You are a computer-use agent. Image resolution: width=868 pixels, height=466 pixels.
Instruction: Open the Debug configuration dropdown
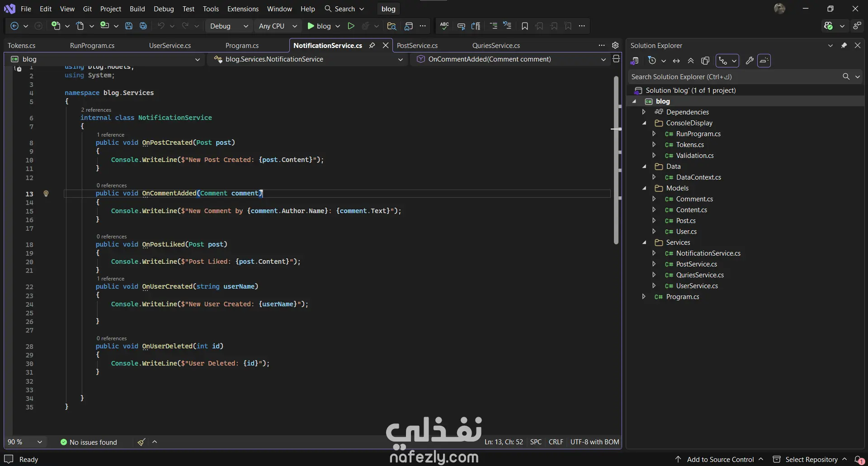click(229, 26)
